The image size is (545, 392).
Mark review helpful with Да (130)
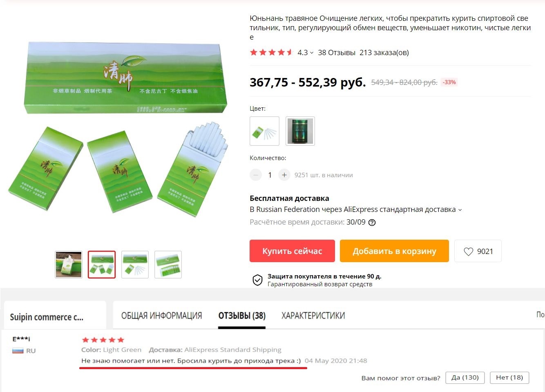[x=465, y=378]
